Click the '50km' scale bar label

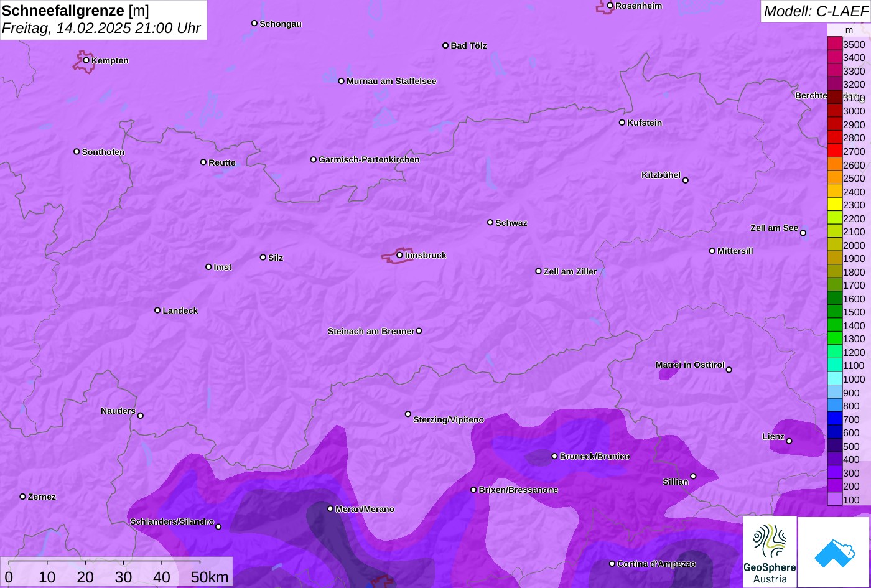[210, 577]
